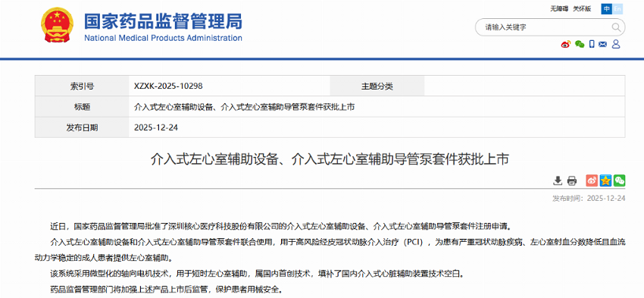This screenshot has width=644, height=298.
Task: Click the 国家药品监督管理局 site title
Action: pyautogui.click(x=163, y=20)
